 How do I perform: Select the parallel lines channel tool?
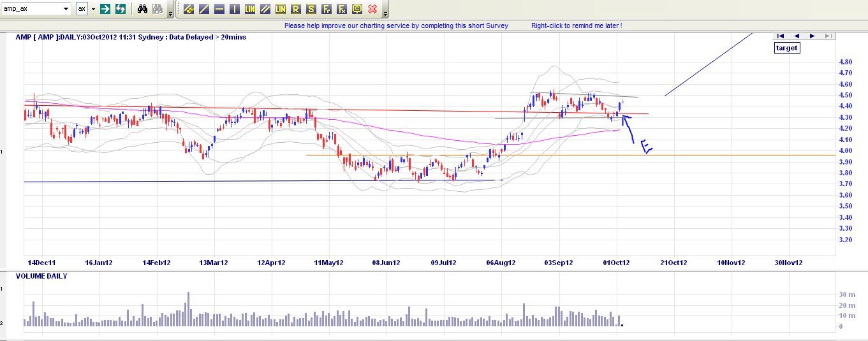pos(265,9)
